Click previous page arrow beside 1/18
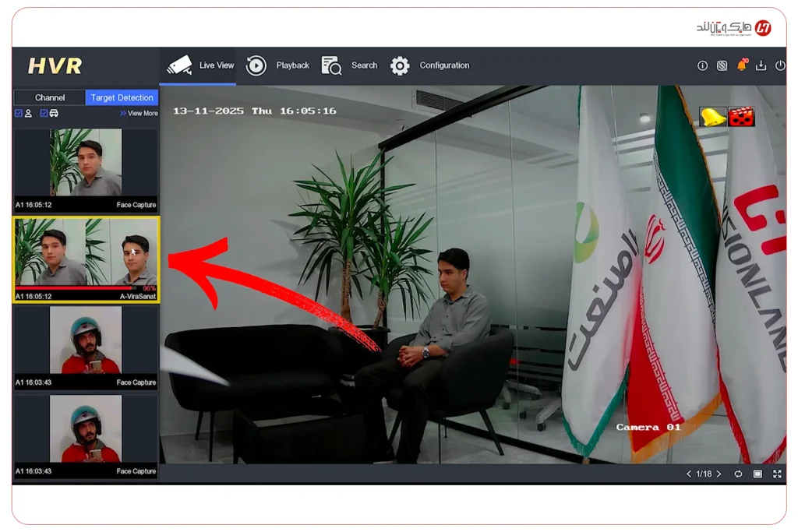Viewport: 798px width, 532px height. (689, 474)
